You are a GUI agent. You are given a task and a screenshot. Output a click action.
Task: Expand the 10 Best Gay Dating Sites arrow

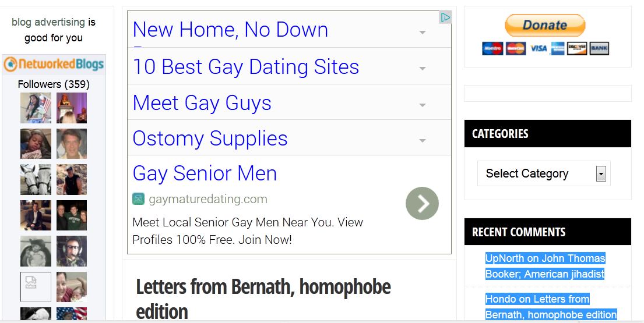click(x=422, y=68)
